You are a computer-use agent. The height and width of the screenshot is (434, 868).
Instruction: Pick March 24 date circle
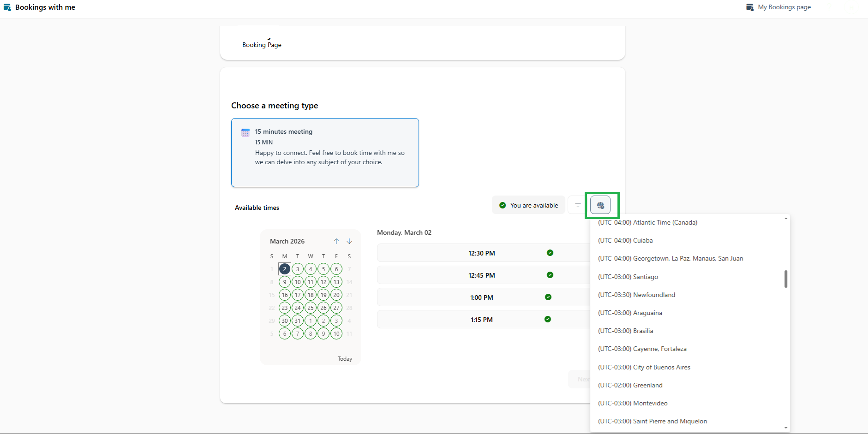[298, 308]
